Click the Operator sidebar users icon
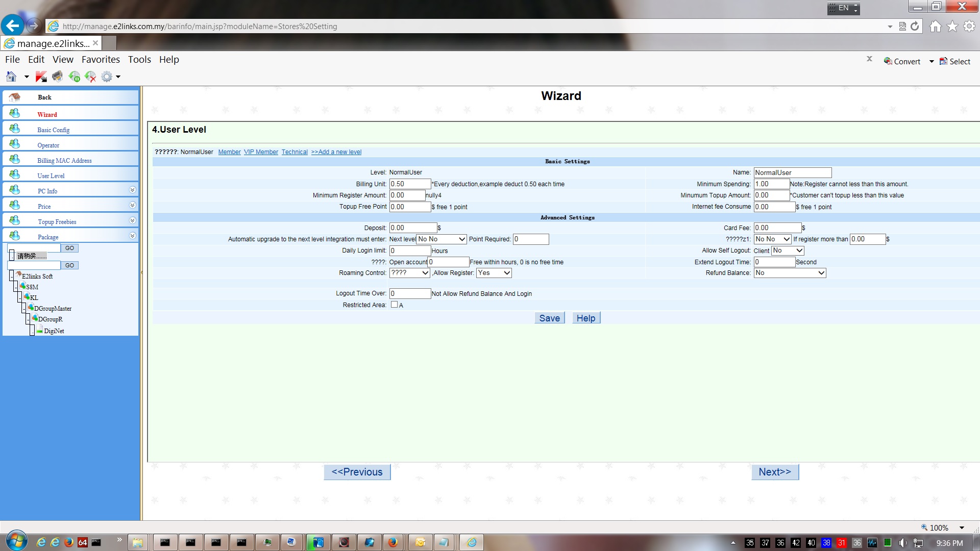Image resolution: width=980 pixels, height=551 pixels. 14,144
